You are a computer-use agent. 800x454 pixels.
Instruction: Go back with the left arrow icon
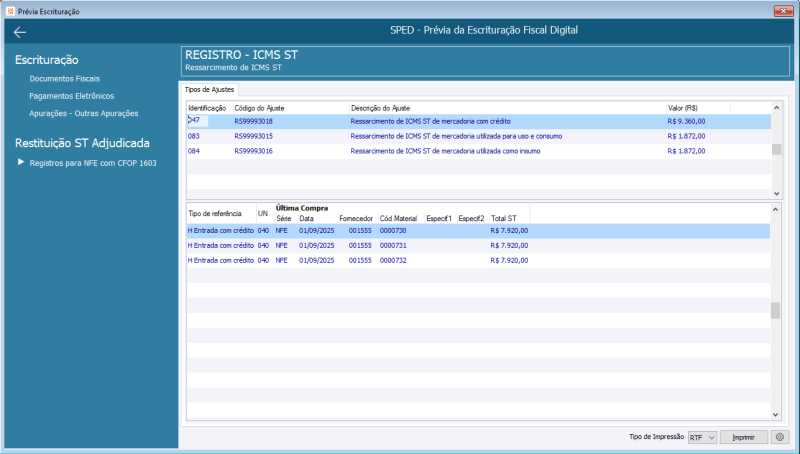pos(20,32)
